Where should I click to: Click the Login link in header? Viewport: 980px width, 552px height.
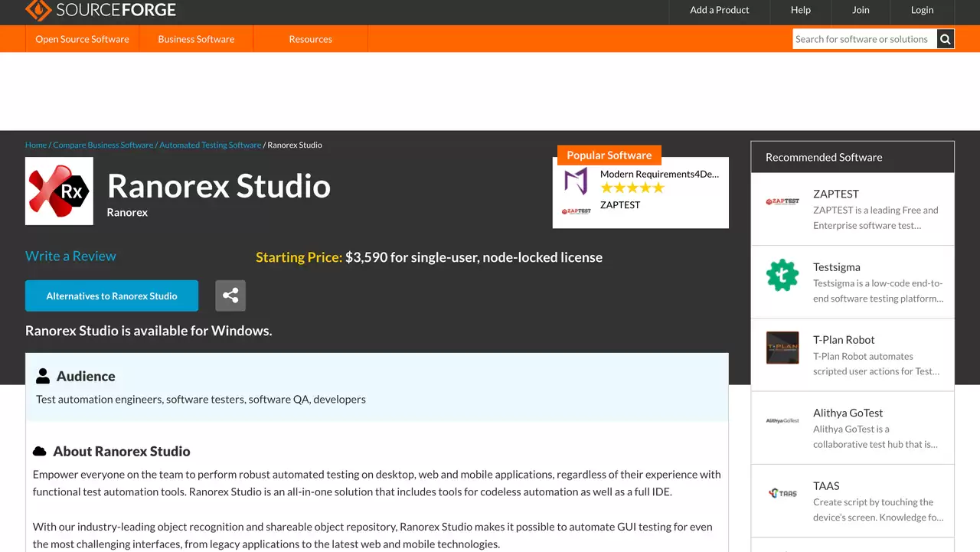coord(922,10)
